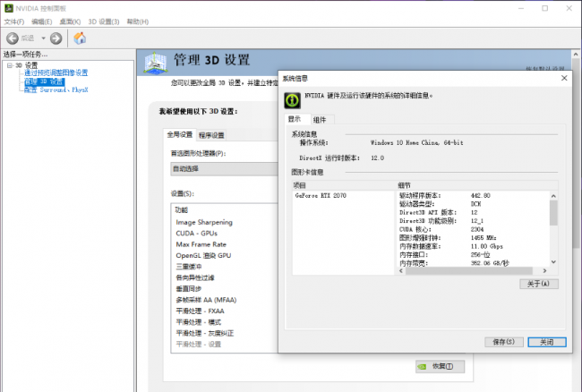582x392 pixels.
Task: Click the 3D cube header icon
Action: (x=156, y=63)
